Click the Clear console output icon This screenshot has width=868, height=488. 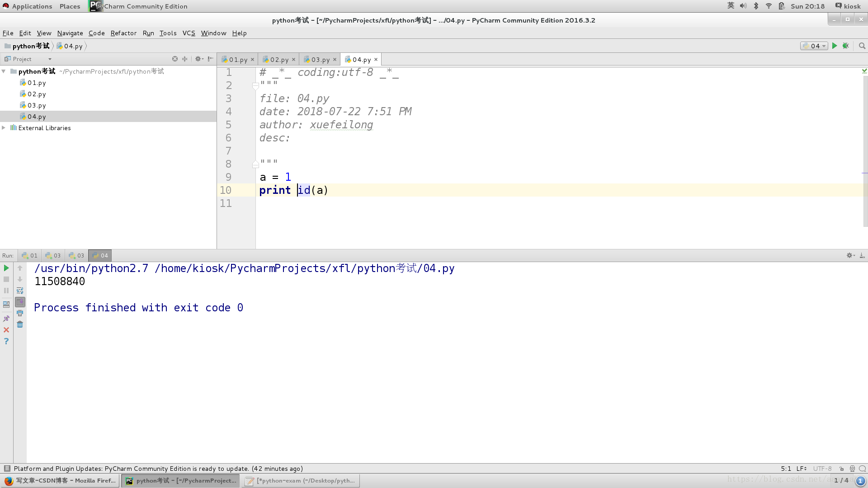(20, 324)
